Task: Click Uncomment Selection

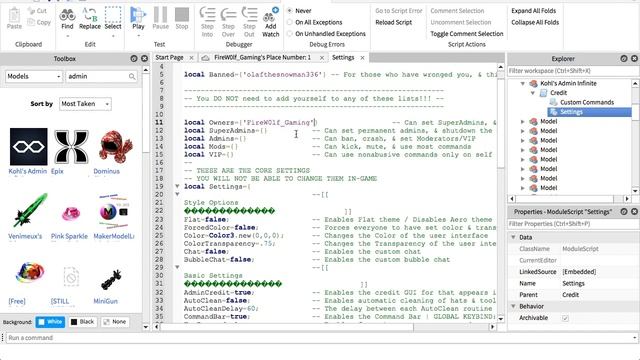Action: coord(461,22)
